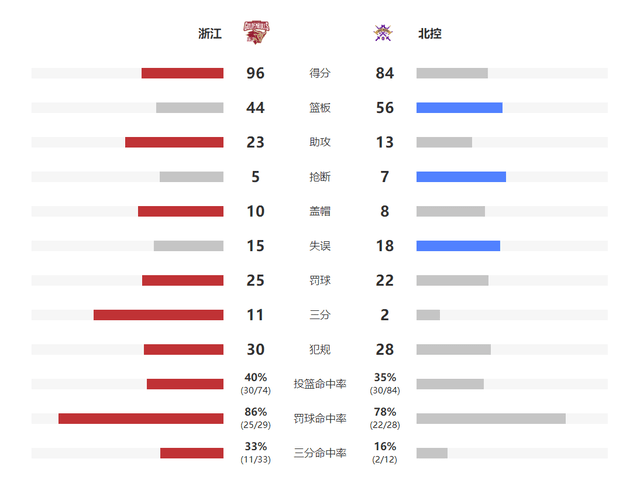Viewport: 640px width, 483px height.
Task: Click Zhejiang's 40% field goal value
Action: 255,378
